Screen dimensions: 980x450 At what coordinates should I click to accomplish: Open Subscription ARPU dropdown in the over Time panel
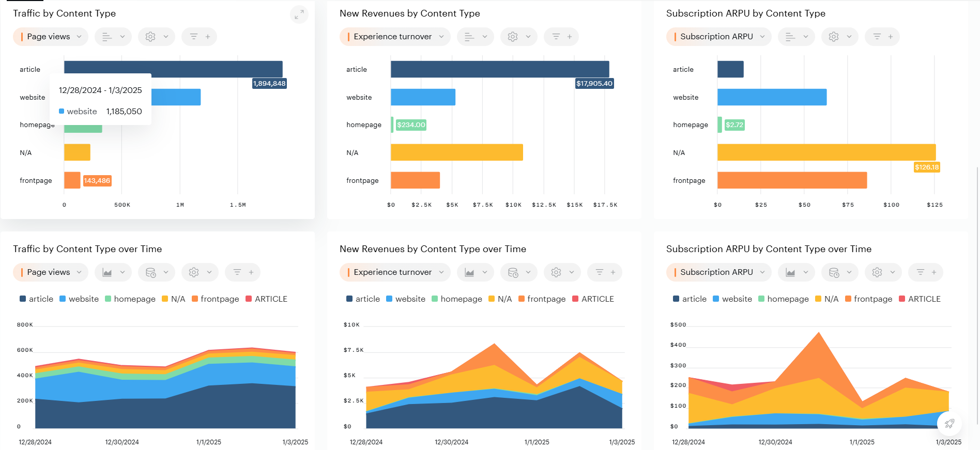tap(718, 272)
